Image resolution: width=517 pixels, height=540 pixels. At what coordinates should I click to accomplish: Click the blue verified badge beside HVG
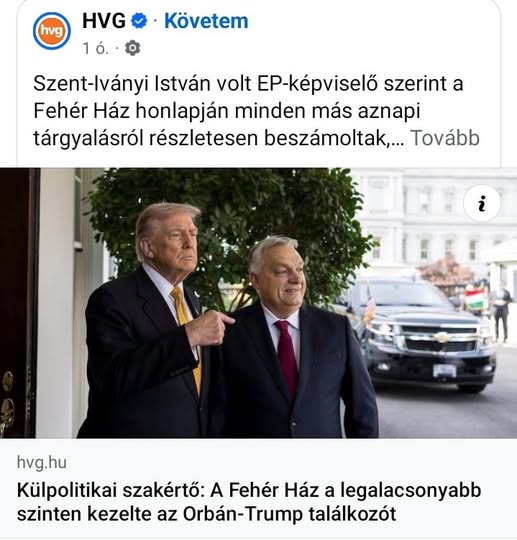[139, 21]
